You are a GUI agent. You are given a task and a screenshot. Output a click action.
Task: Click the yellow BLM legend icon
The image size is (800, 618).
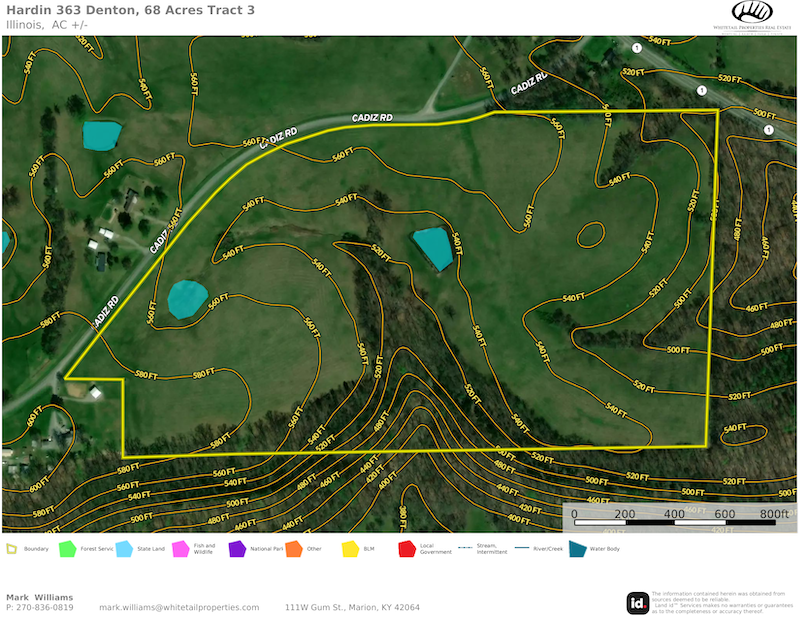(350, 548)
